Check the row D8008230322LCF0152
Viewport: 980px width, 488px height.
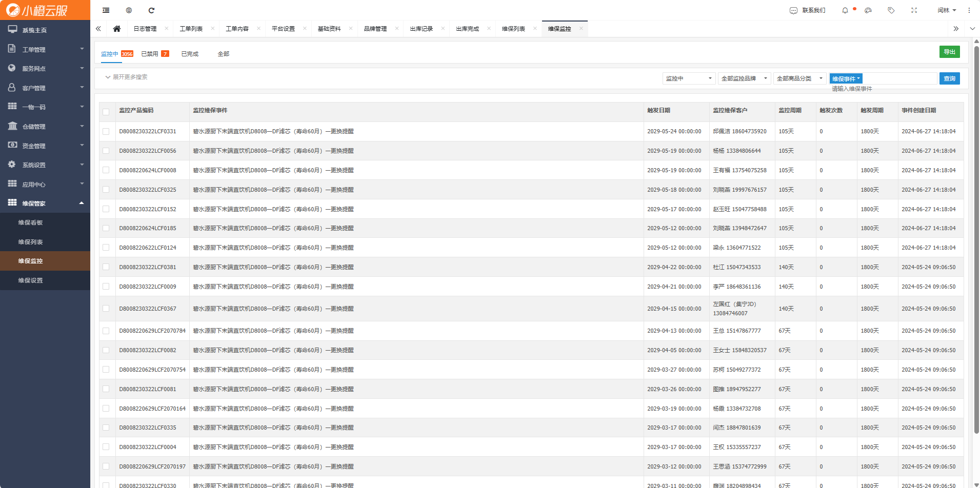(106, 209)
